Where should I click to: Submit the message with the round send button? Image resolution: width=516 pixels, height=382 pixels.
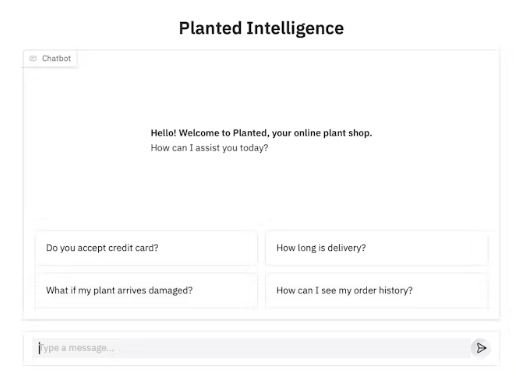pos(481,348)
